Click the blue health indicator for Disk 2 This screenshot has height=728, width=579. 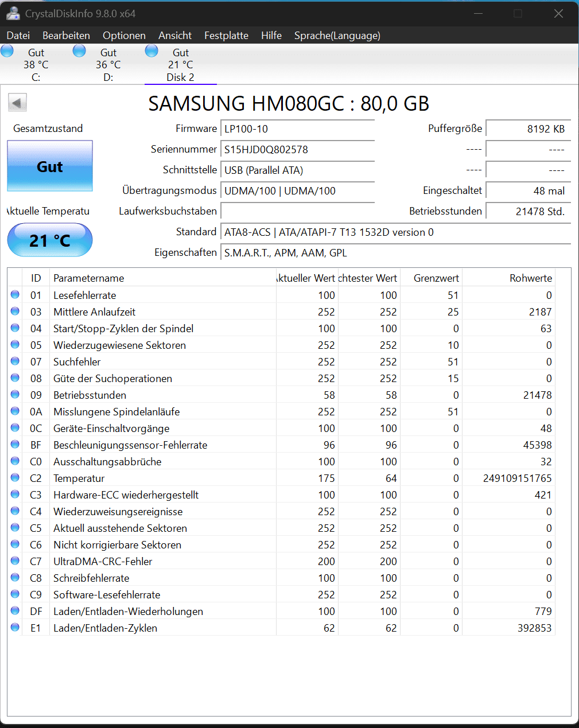pyautogui.click(x=151, y=50)
